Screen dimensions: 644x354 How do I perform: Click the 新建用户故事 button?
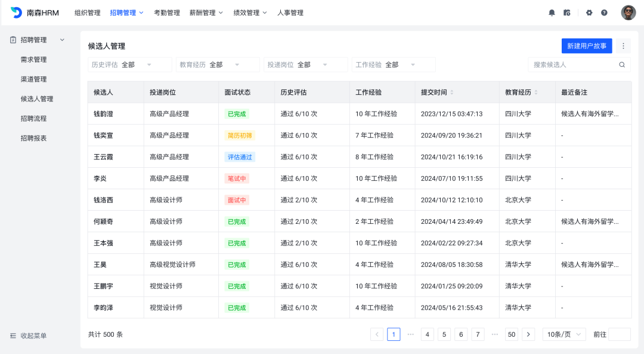[x=586, y=46]
